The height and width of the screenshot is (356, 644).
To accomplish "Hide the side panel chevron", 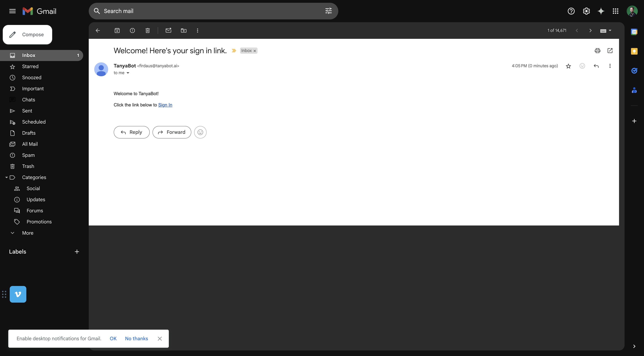I will [x=634, y=346].
